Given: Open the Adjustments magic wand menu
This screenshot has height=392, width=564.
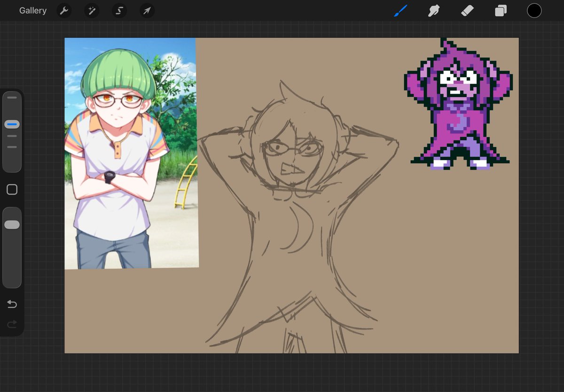Looking at the screenshot, I should click(x=92, y=10).
